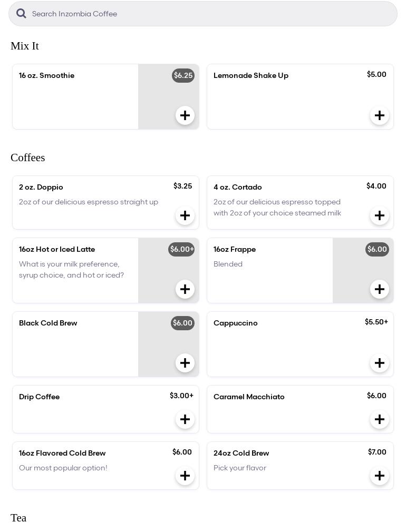This screenshot has height=532, width=406.
Task: Add Black Cold Brew to order
Action: (x=185, y=363)
